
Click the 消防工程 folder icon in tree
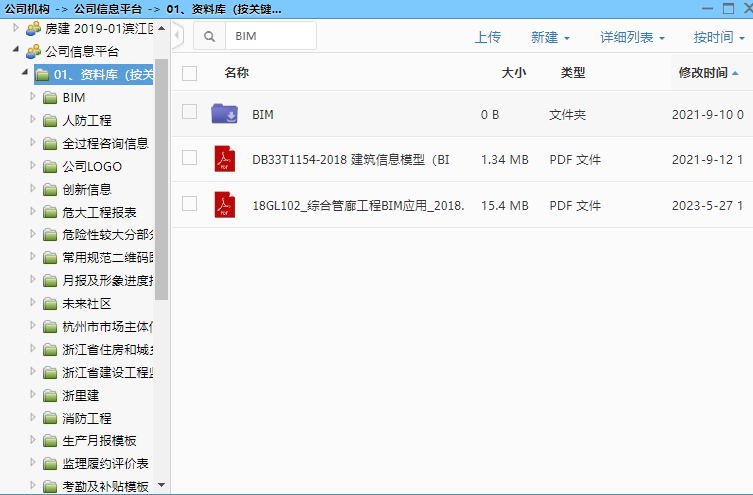tap(50, 418)
